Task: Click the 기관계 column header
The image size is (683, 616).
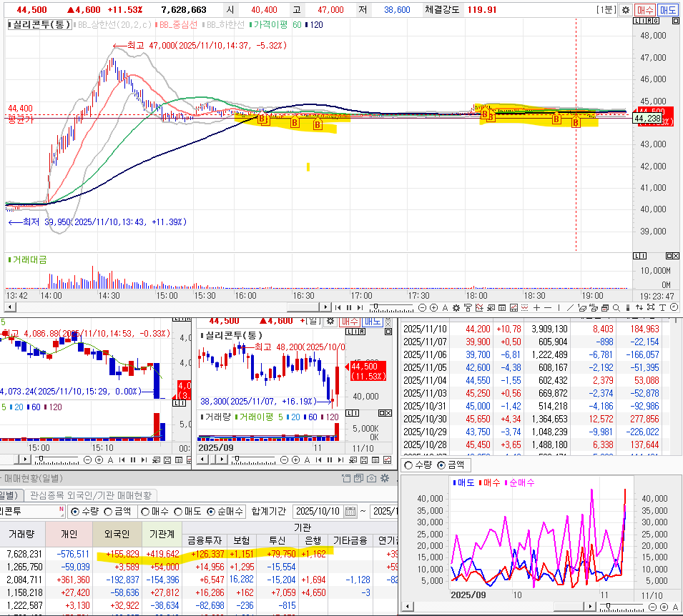Action: (162, 534)
